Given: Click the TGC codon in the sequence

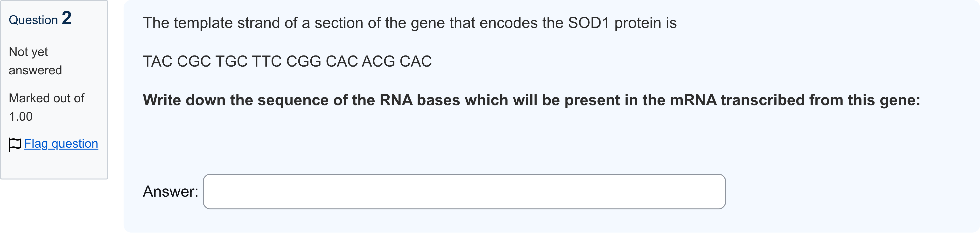Looking at the screenshot, I should click(231, 61).
